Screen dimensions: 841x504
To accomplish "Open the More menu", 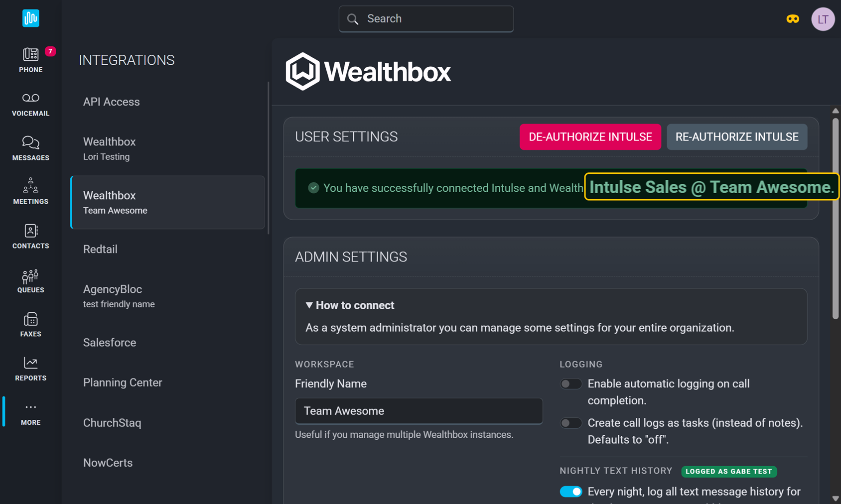I will pos(30,414).
